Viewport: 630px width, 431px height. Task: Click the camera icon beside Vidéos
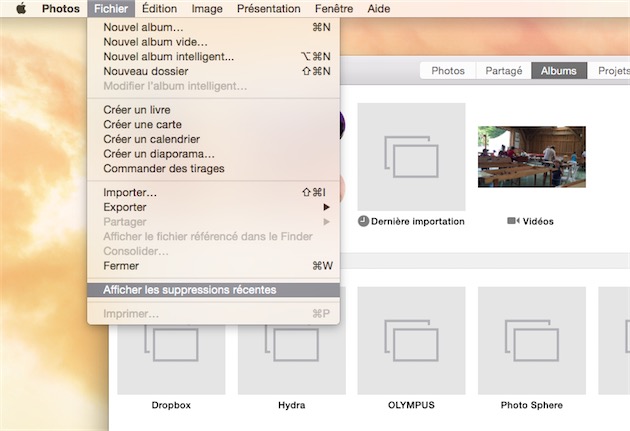pos(513,221)
